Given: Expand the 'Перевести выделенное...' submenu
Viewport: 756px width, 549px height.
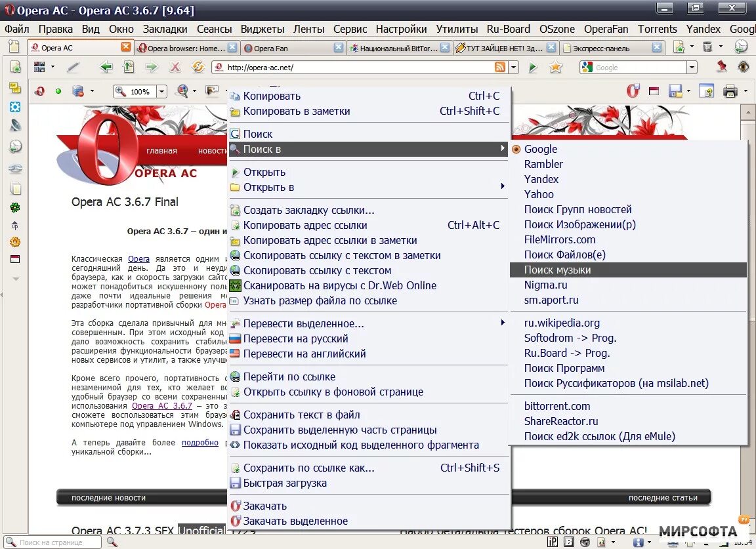Looking at the screenshot, I should point(369,323).
